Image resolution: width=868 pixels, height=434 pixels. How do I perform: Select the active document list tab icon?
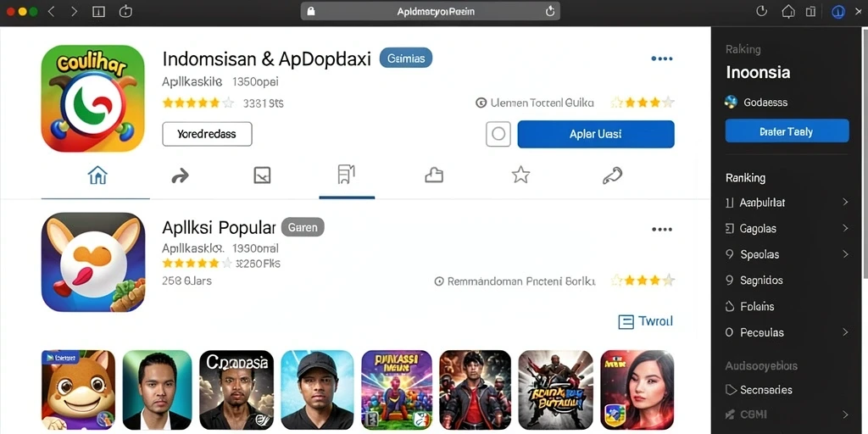[x=346, y=175]
